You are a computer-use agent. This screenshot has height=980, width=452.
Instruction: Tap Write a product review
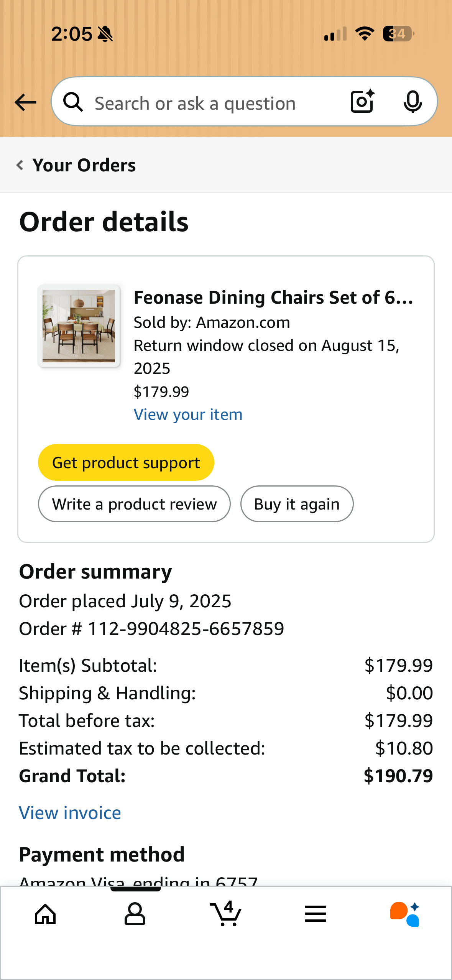[134, 504]
